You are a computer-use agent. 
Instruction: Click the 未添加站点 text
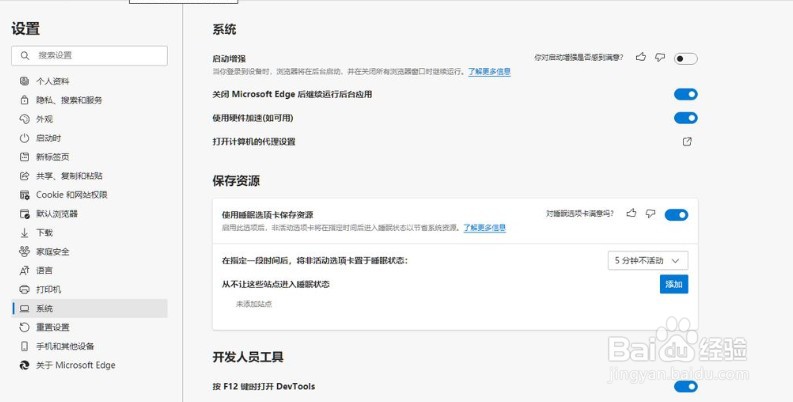[x=254, y=304]
